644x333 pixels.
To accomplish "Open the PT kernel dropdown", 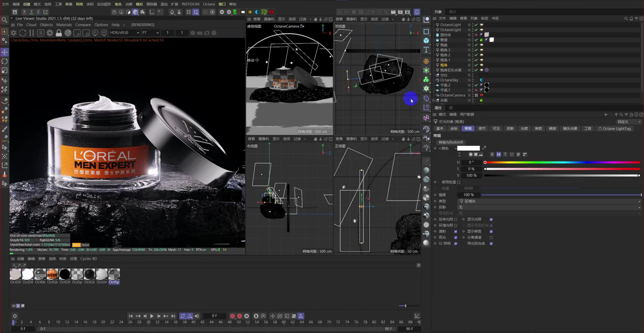I will coord(150,33).
